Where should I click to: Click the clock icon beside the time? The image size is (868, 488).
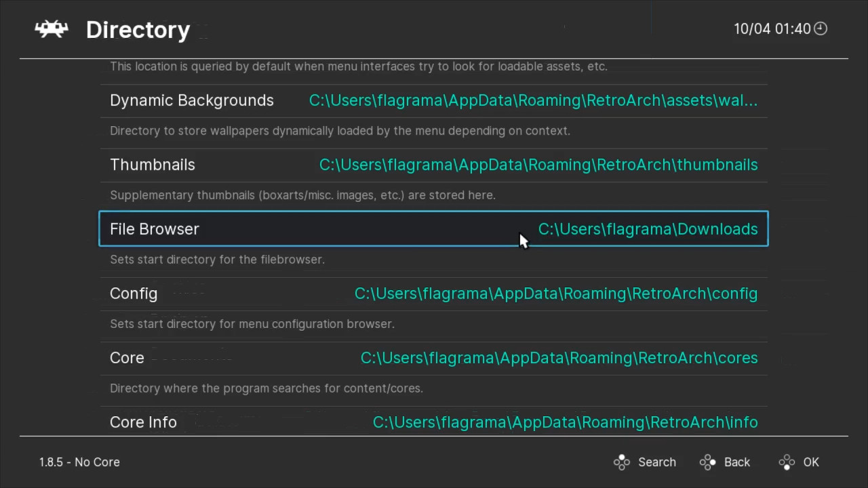click(x=821, y=28)
